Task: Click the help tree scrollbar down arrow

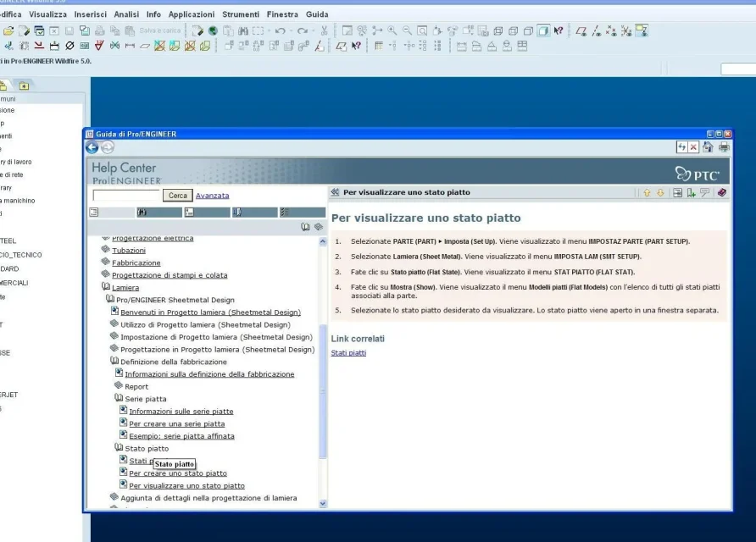Action: click(x=323, y=503)
